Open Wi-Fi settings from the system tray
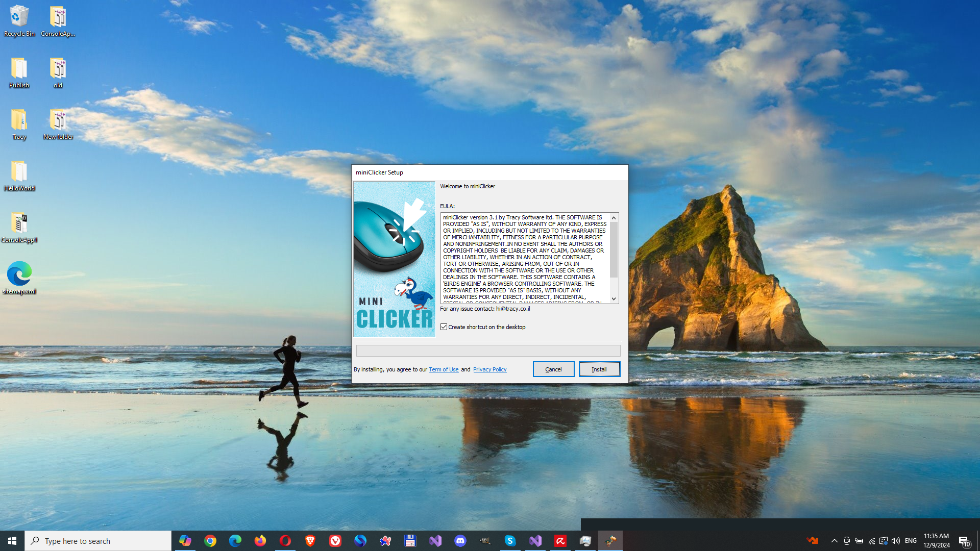This screenshot has width=980, height=551. [x=871, y=541]
